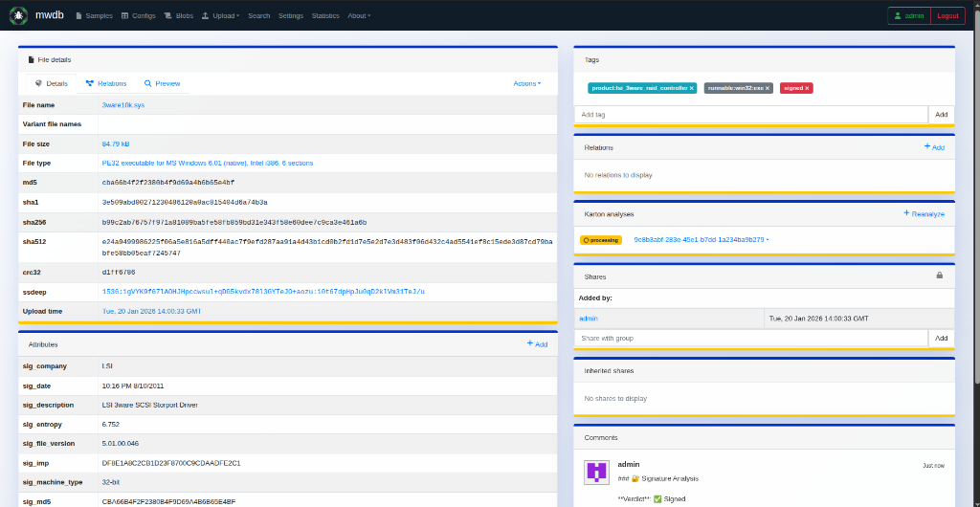Expand the Karton analysis 9c8b3abf entry
The height and width of the screenshot is (507, 980).
click(x=701, y=239)
